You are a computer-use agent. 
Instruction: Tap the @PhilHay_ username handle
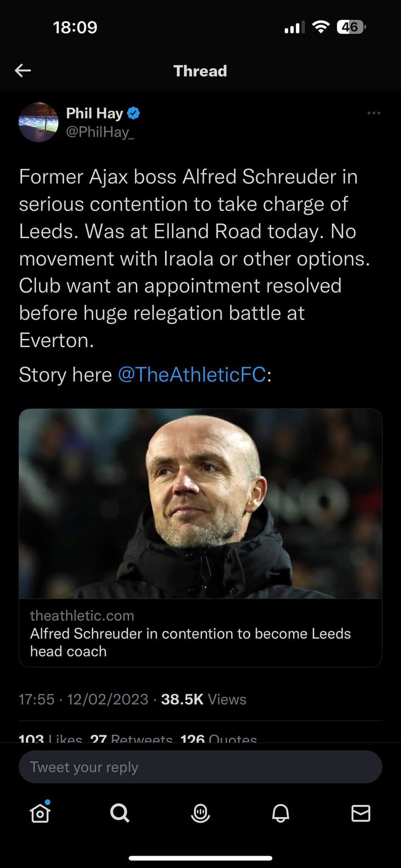(x=100, y=132)
